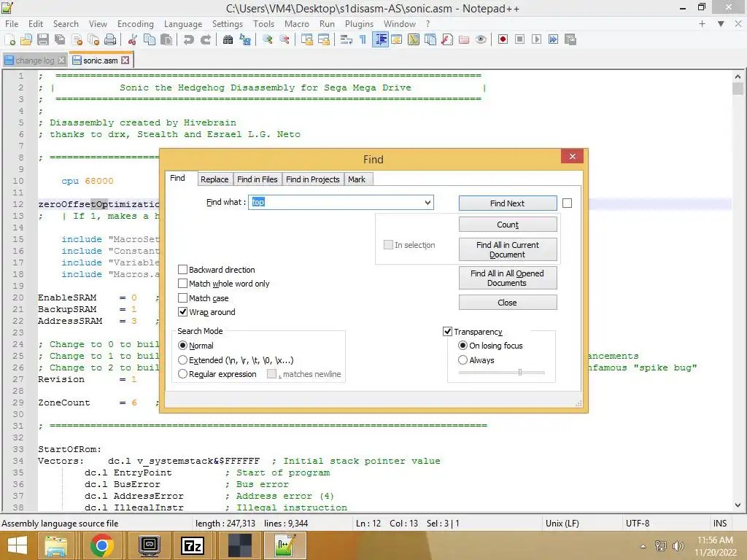Image resolution: width=747 pixels, height=560 pixels.
Task: Toggle Show All Characters pilcrow icon
Action: (363, 39)
